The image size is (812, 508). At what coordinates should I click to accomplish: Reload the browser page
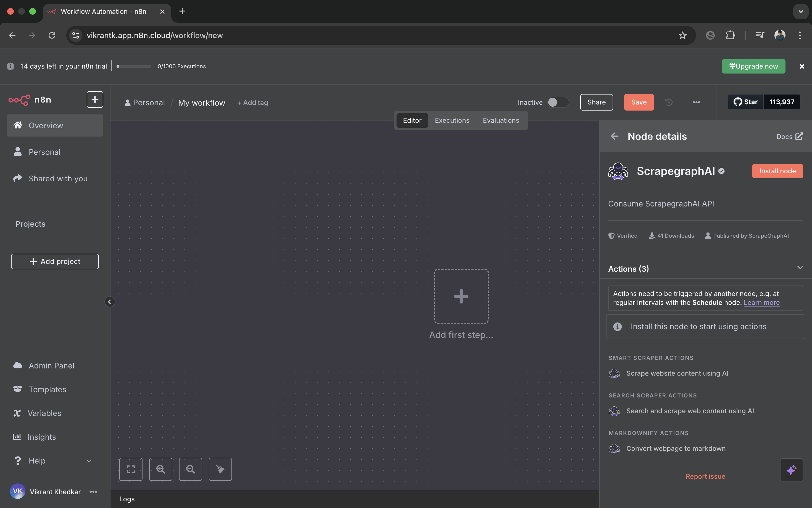[52, 35]
